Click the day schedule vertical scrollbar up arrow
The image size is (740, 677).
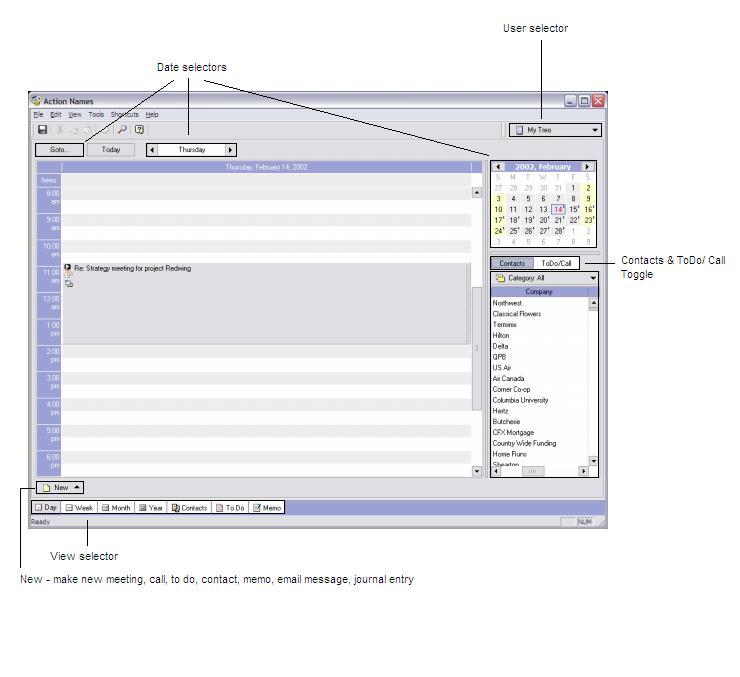pos(477,192)
